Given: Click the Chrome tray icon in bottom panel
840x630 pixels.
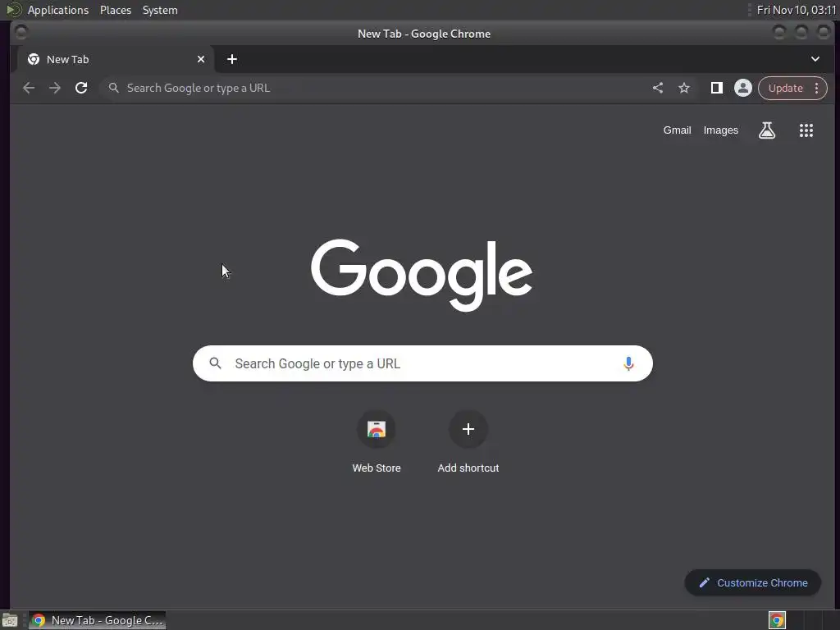Looking at the screenshot, I should click(x=777, y=620).
